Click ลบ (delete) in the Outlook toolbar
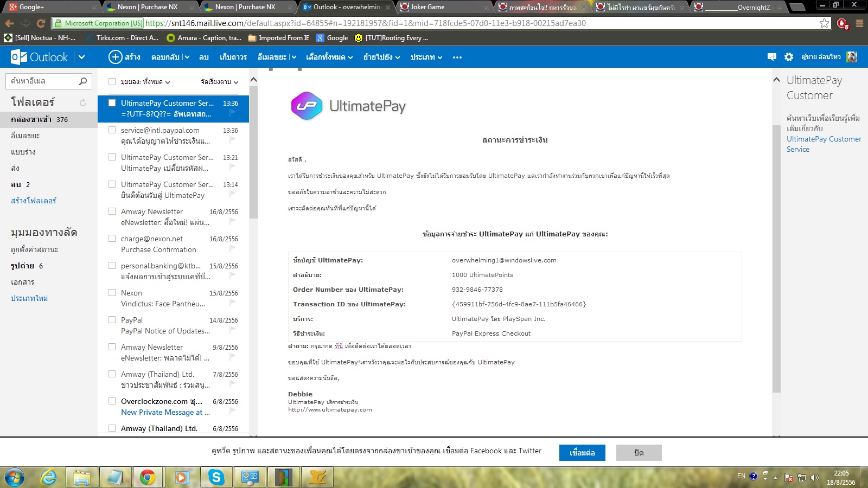 click(204, 57)
